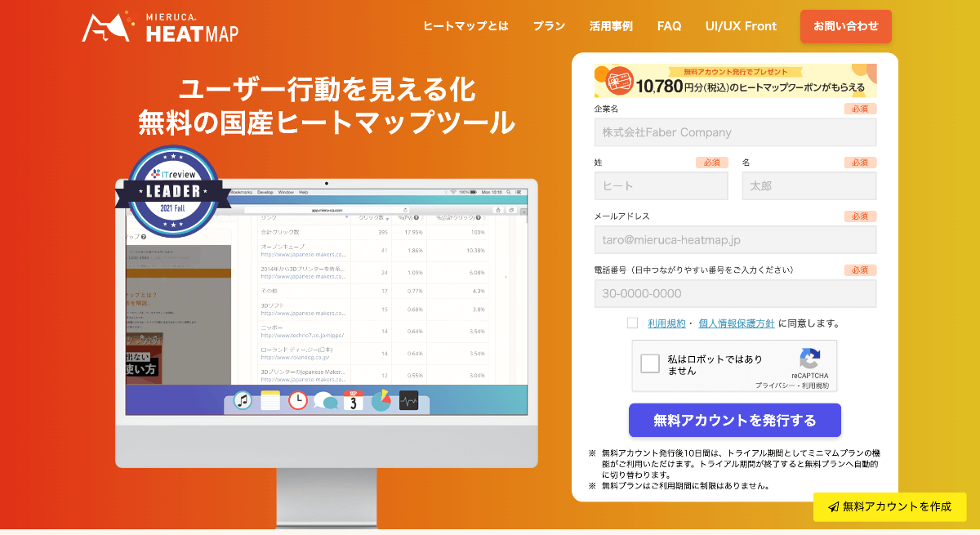Click the reCAPTCHA logo icon
Screen dimensions: 980x535
click(x=809, y=359)
